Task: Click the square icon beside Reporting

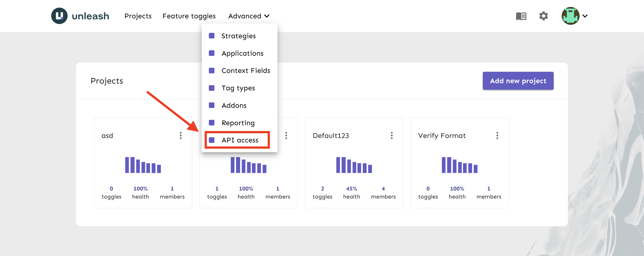Action: coord(212,123)
